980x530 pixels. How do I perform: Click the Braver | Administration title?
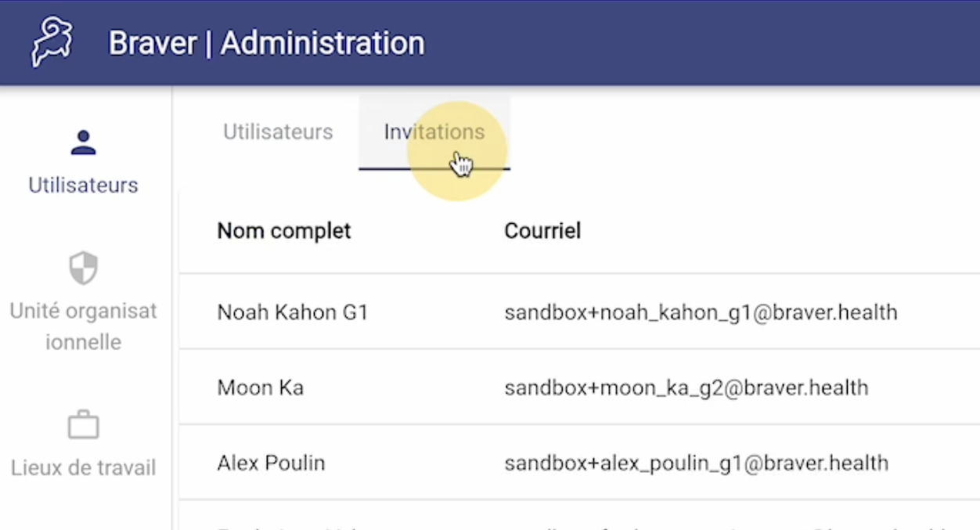point(266,42)
